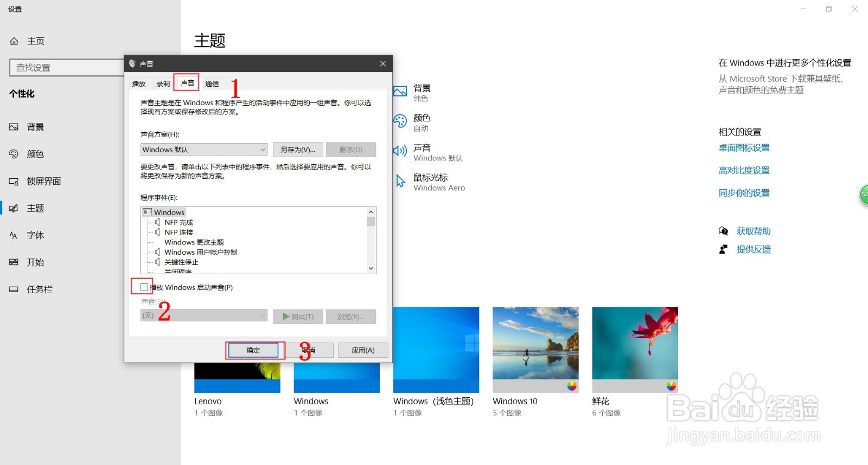The height and width of the screenshot is (465, 868).
Task: Collapse the Windows node in program events
Action: point(147,212)
